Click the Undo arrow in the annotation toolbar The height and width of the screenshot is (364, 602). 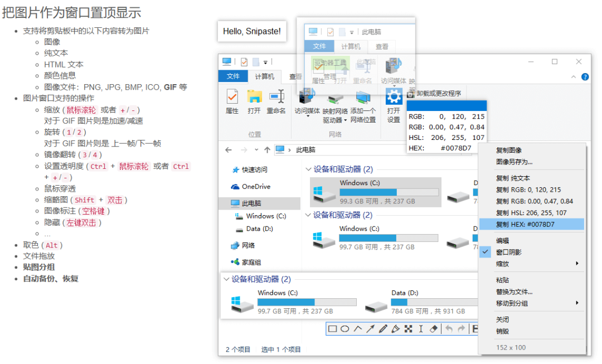(449, 328)
